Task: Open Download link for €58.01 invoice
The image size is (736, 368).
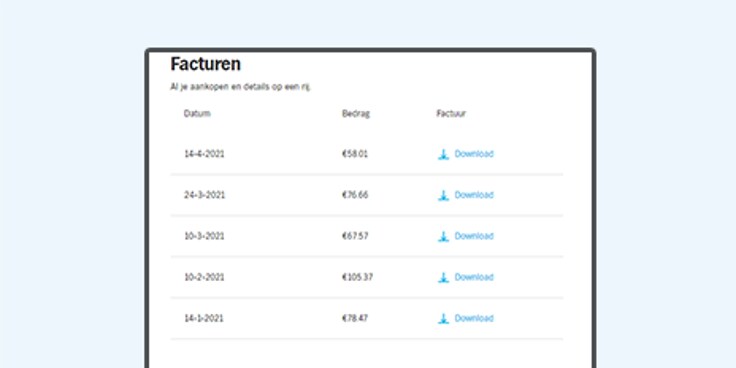Action: tap(474, 154)
